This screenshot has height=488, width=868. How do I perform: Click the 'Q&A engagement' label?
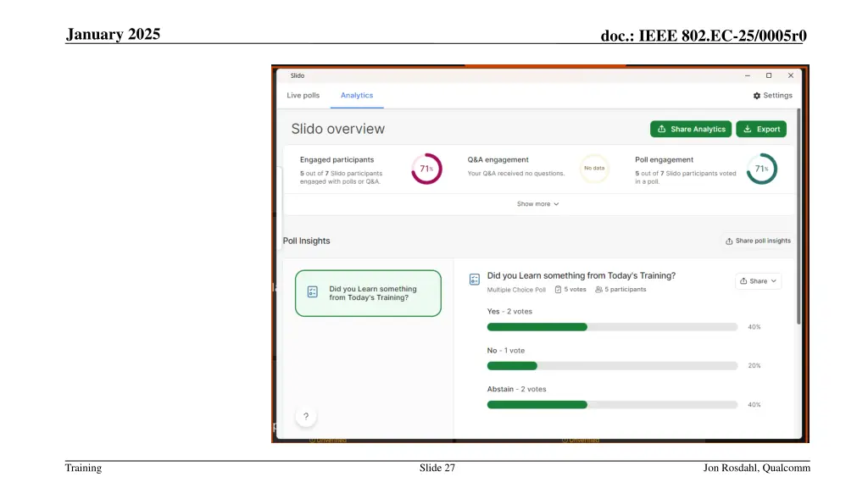point(498,159)
